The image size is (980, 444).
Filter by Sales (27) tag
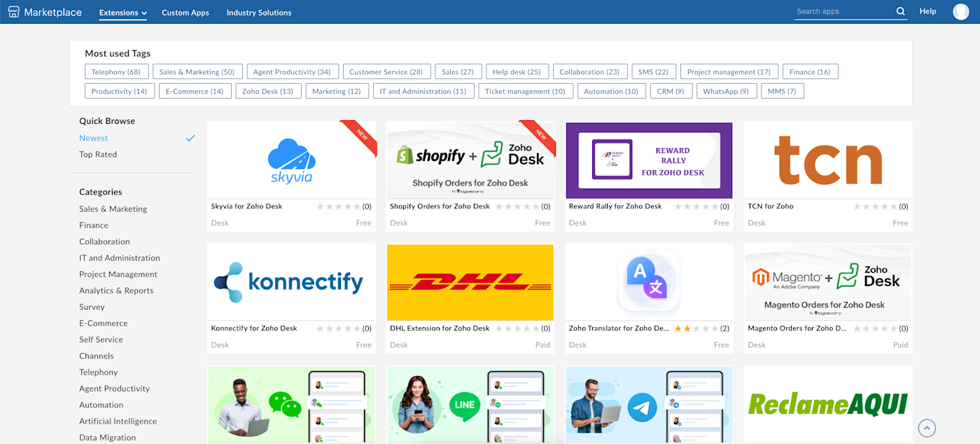pos(458,71)
